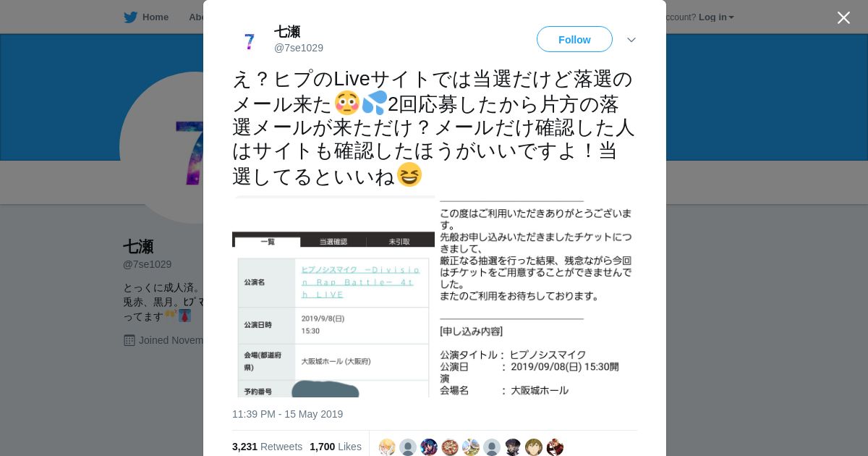Click the joined calendar icon on profile
This screenshot has width=868, height=456.
(x=129, y=340)
